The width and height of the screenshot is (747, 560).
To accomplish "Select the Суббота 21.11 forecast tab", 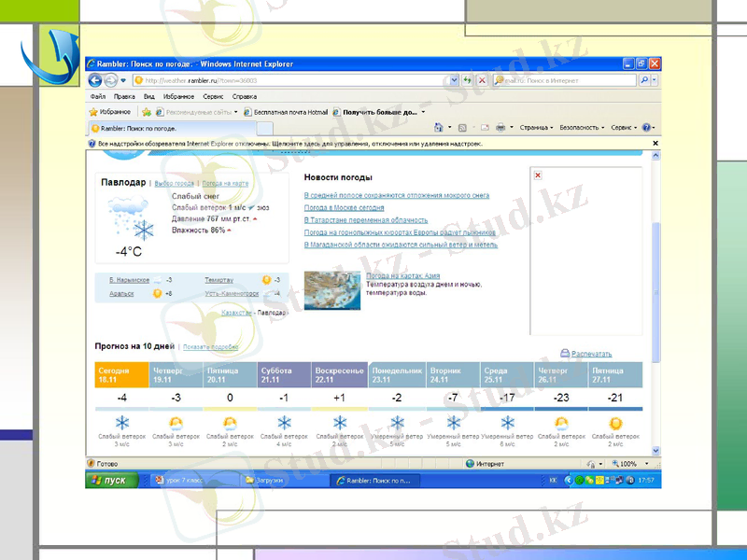I will [x=285, y=374].
